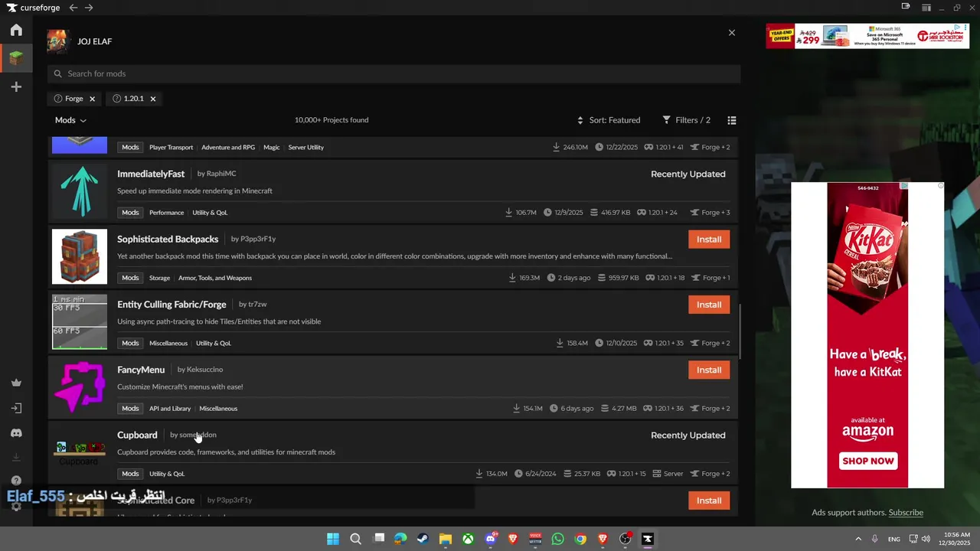Open the Filters / 2 panel
The width and height of the screenshot is (980, 551).
point(687,120)
